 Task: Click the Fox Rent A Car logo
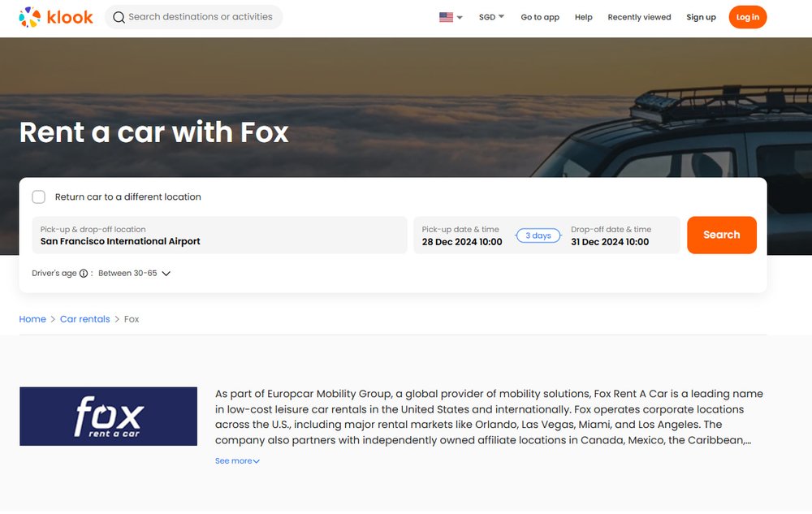pyautogui.click(x=108, y=416)
